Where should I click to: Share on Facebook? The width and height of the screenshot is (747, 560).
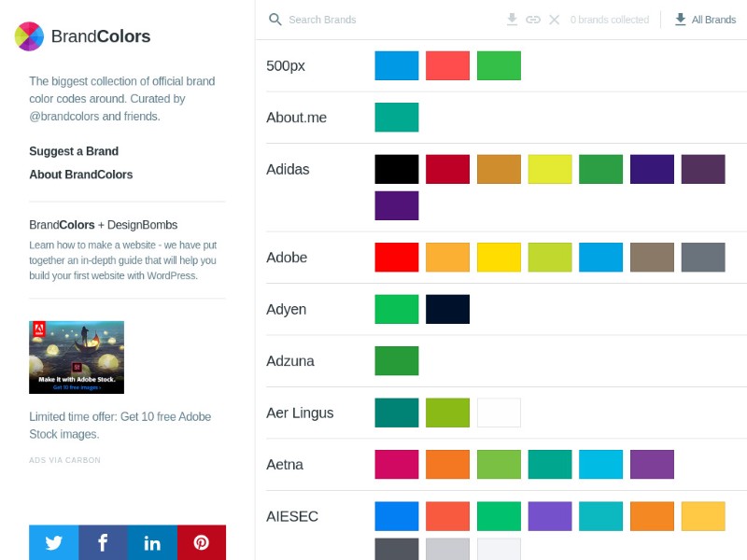pos(104,542)
